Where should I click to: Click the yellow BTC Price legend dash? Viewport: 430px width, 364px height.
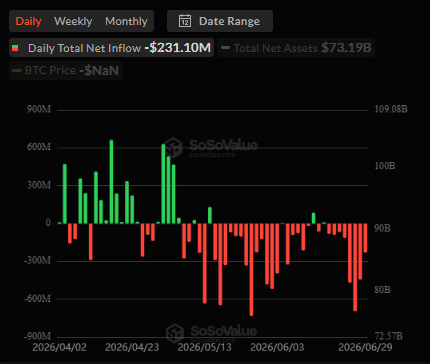pyautogui.click(x=17, y=70)
